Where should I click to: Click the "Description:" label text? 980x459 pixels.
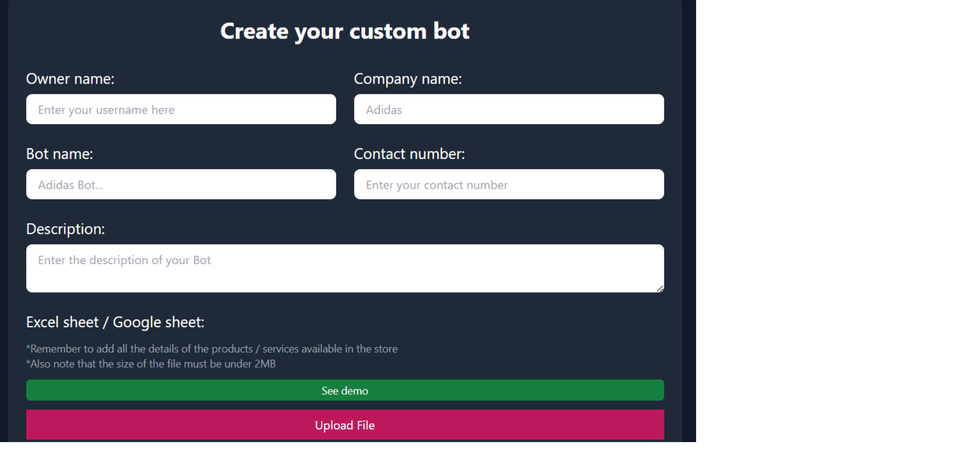[x=65, y=229]
